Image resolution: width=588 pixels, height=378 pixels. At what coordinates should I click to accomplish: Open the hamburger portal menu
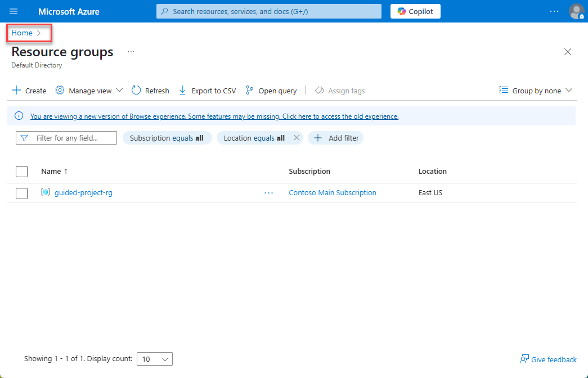click(14, 11)
